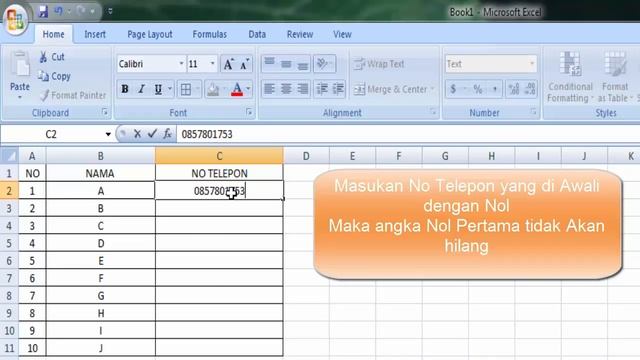The image size is (640, 360).
Task: Open the underline style dropdown arrow
Action: click(170, 89)
